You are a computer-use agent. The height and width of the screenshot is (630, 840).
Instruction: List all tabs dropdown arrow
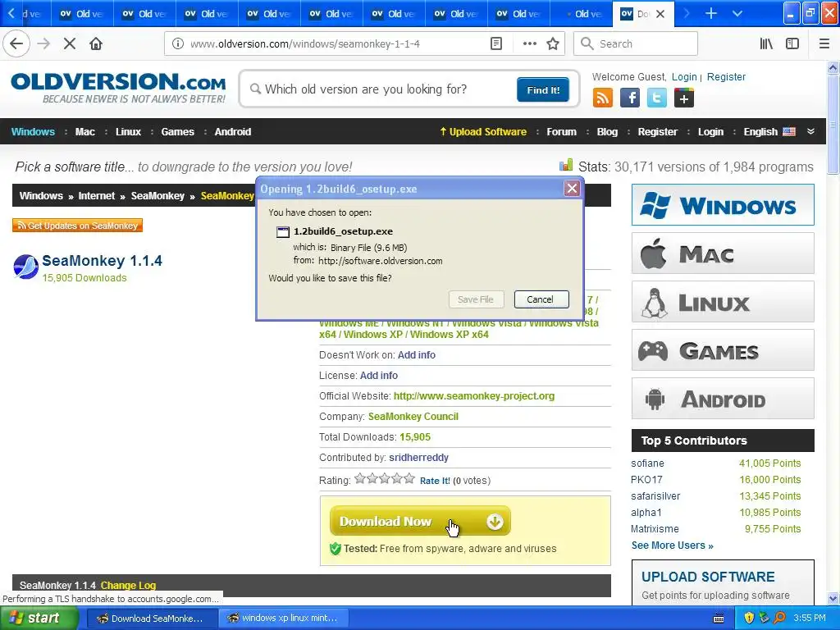click(737, 13)
